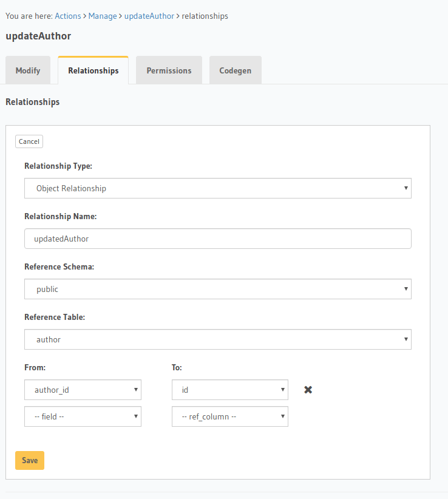The image size is (448, 499).
Task: Open the To column dropdown set to id
Action: coord(229,390)
